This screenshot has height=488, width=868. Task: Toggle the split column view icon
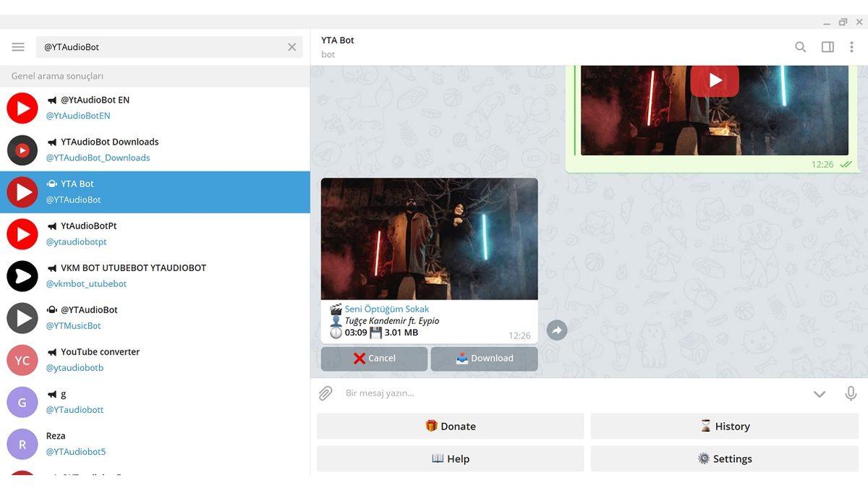pos(827,46)
